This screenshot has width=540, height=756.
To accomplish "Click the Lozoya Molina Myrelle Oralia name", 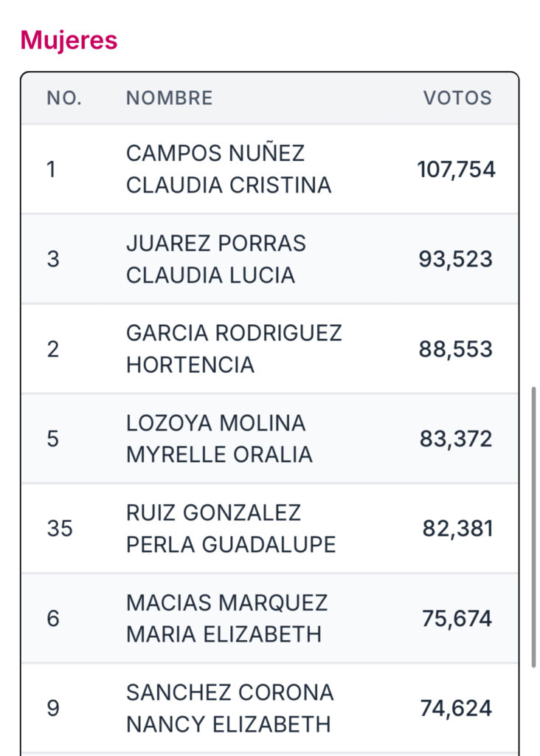I will click(x=219, y=439).
